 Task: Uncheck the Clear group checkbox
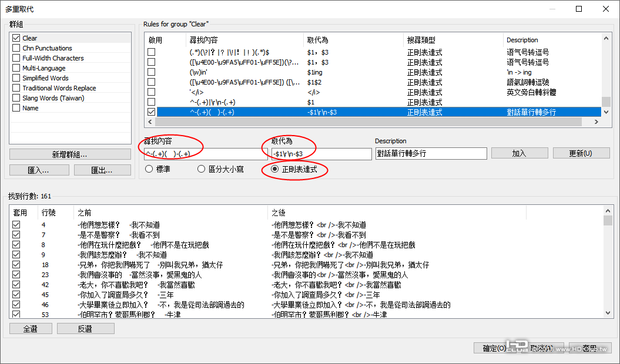tap(16, 38)
